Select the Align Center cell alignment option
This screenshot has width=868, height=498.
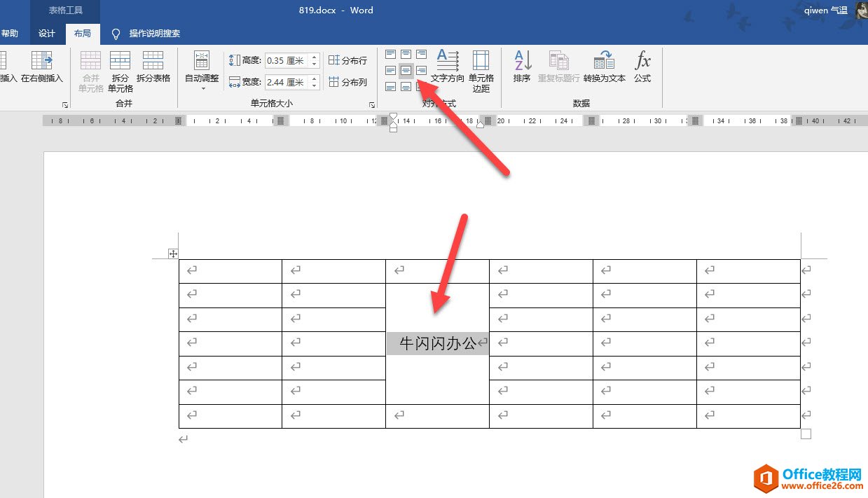tap(406, 70)
